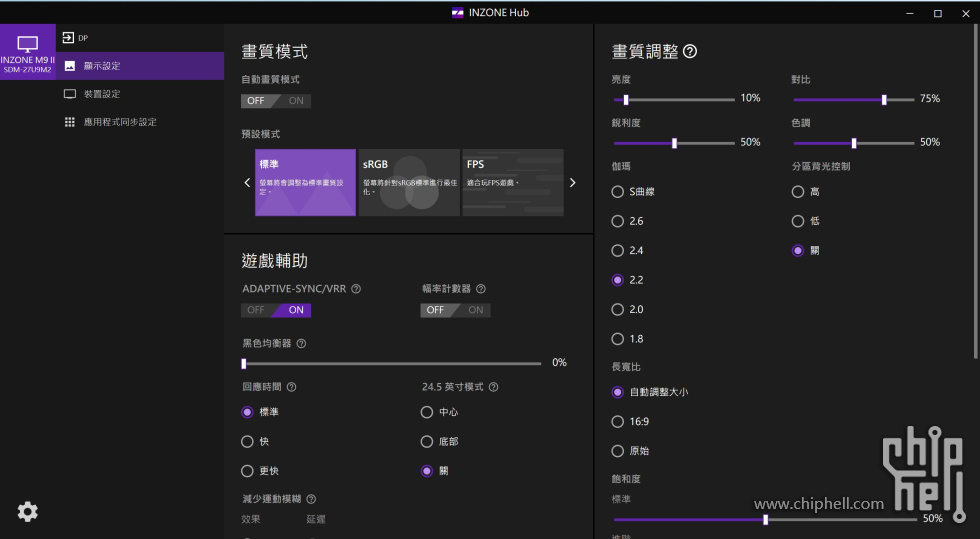This screenshot has height=539, width=980.
Task: Select gamma S曲線 radio button
Action: (x=618, y=192)
